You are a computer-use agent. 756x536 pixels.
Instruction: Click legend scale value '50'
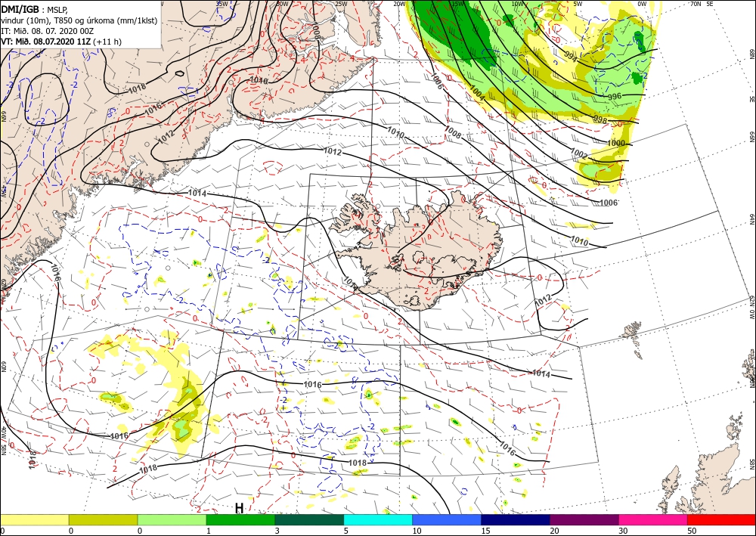click(x=692, y=531)
